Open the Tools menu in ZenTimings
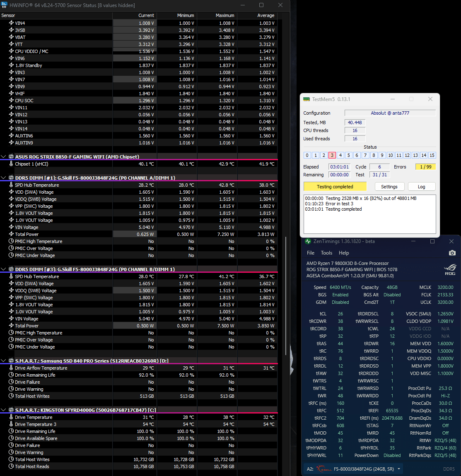The width and height of the screenshot is (461, 476). coord(326,253)
